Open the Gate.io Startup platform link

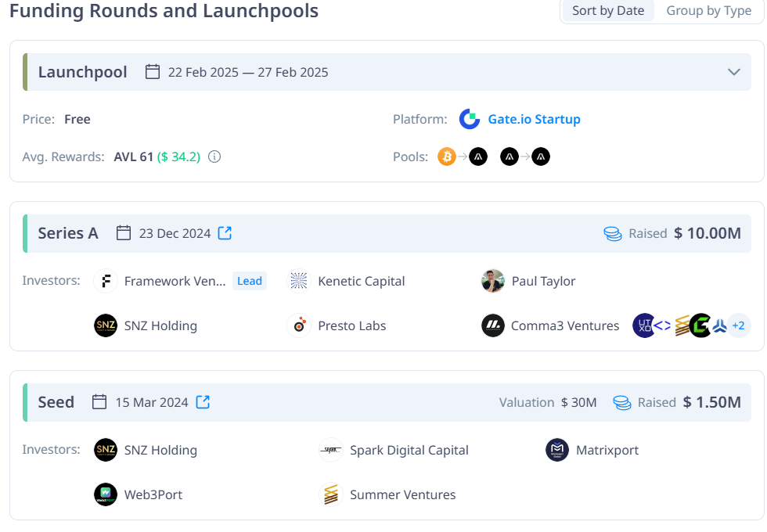coord(534,119)
